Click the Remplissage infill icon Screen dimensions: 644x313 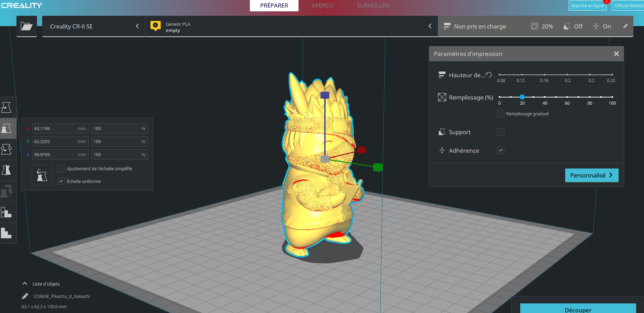click(x=442, y=97)
